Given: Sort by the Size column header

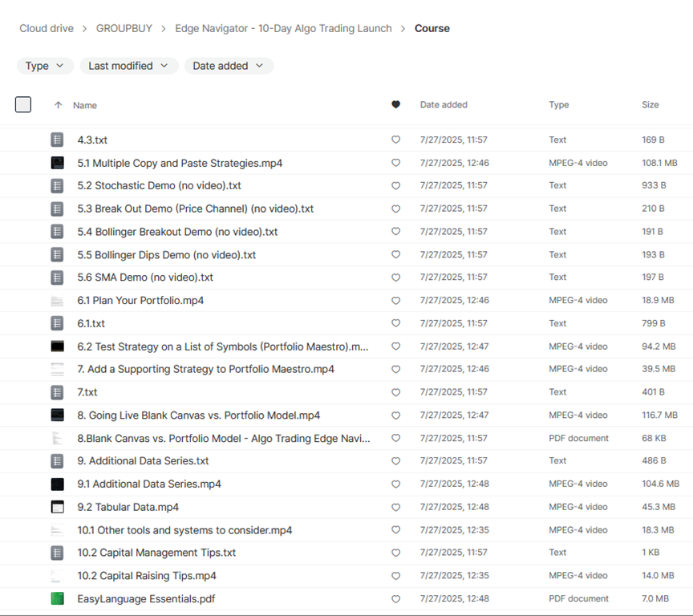Looking at the screenshot, I should pyautogui.click(x=650, y=105).
